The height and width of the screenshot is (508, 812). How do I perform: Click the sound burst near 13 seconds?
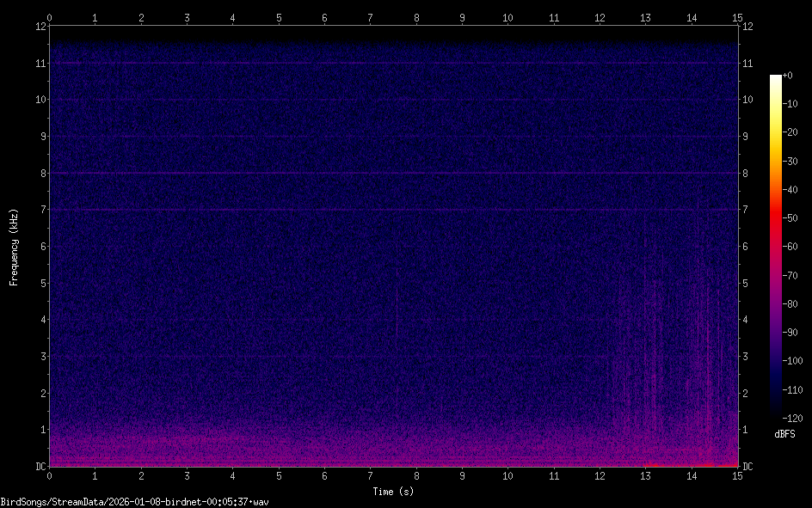[x=647, y=361]
